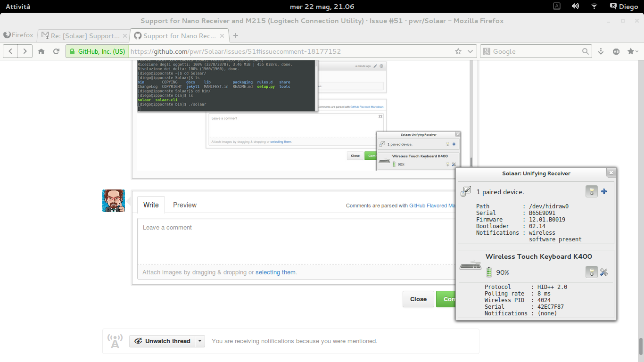644x362 pixels.
Task: Toggle K400 keyboard details lightbulb in Solaar
Action: pyautogui.click(x=592, y=272)
